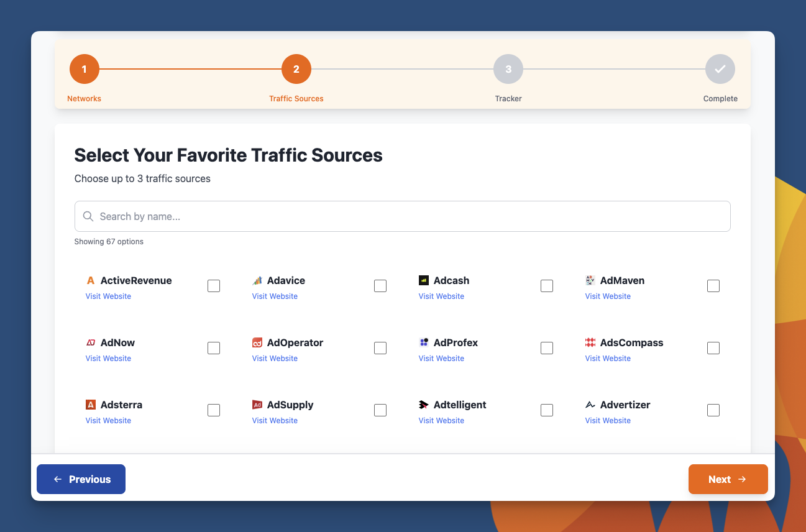Tick the Advertizer checkbox
The width and height of the screenshot is (806, 532).
[x=713, y=410]
